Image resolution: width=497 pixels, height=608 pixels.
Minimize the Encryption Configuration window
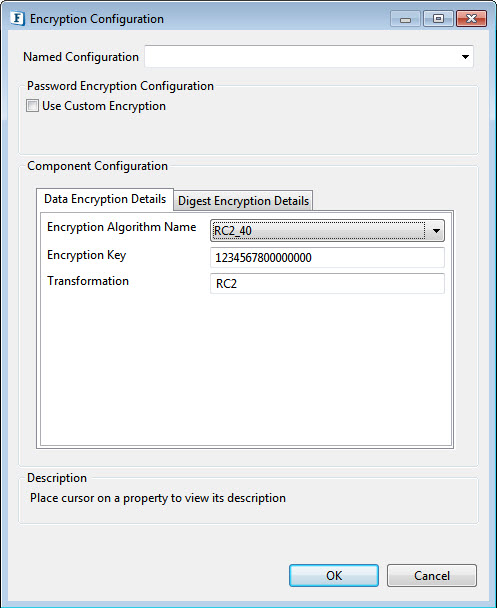tap(405, 19)
